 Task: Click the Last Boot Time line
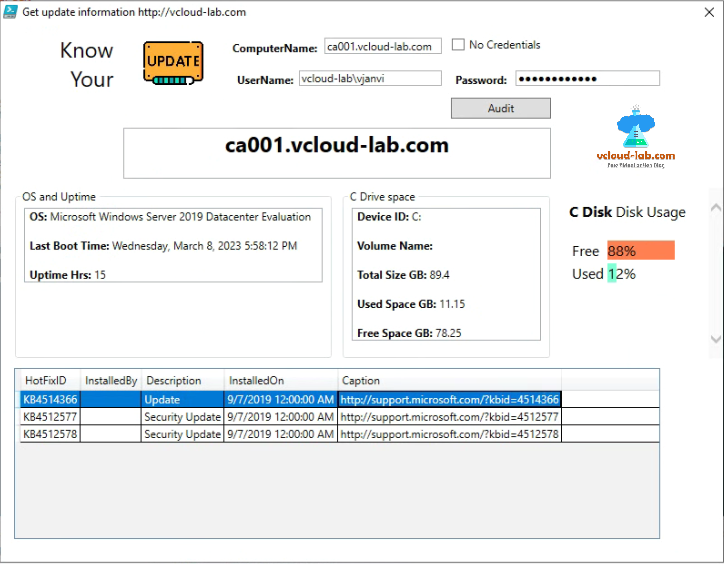(163, 246)
